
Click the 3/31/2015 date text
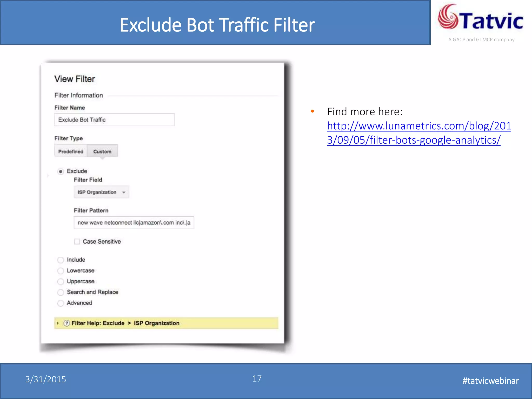click(46, 379)
